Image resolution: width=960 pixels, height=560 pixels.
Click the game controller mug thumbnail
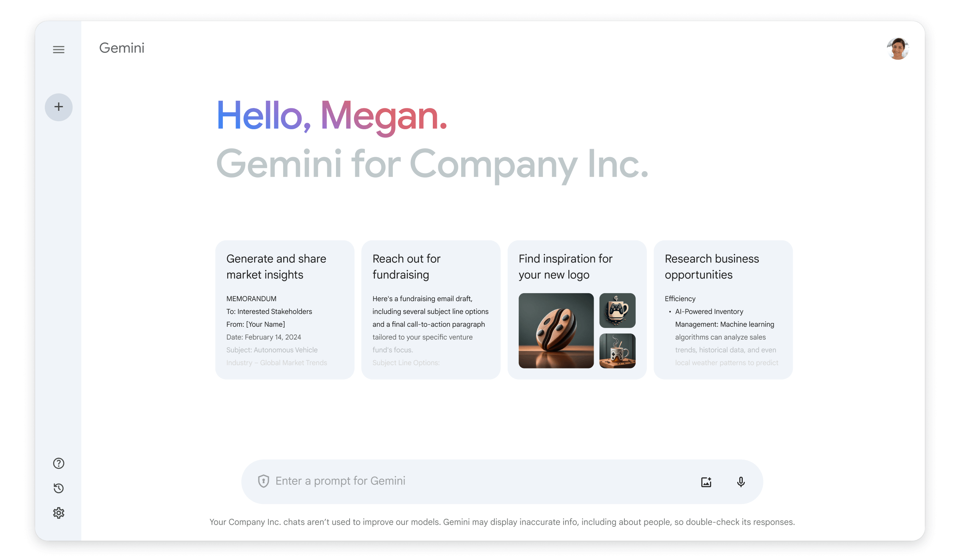(618, 311)
